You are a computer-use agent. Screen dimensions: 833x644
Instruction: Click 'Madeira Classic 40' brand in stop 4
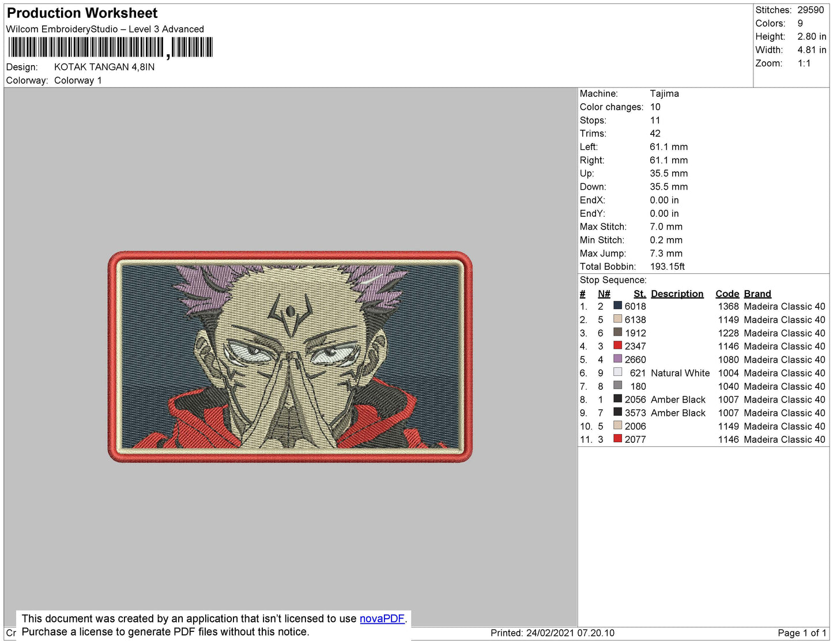pos(784,347)
